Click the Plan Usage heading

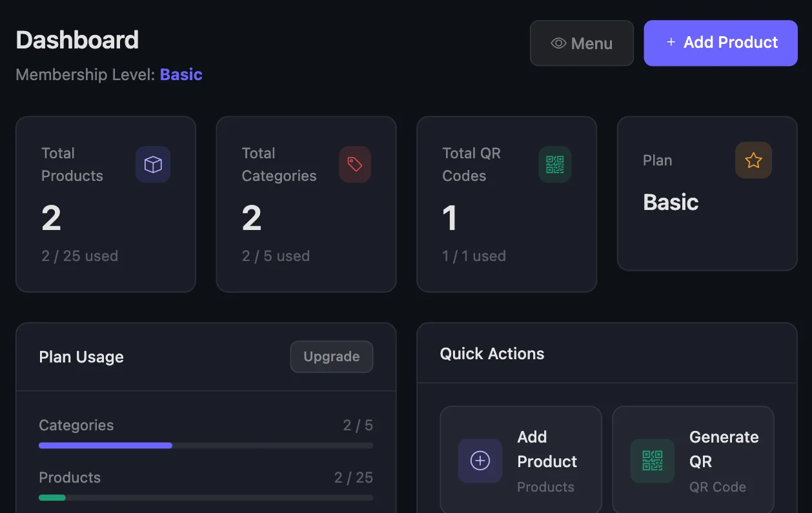81,357
